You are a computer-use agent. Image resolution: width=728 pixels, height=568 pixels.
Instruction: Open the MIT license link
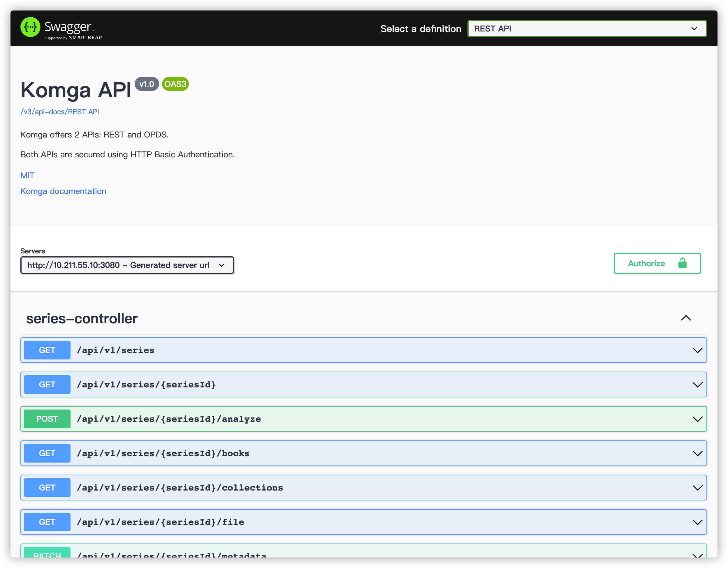[x=27, y=176]
